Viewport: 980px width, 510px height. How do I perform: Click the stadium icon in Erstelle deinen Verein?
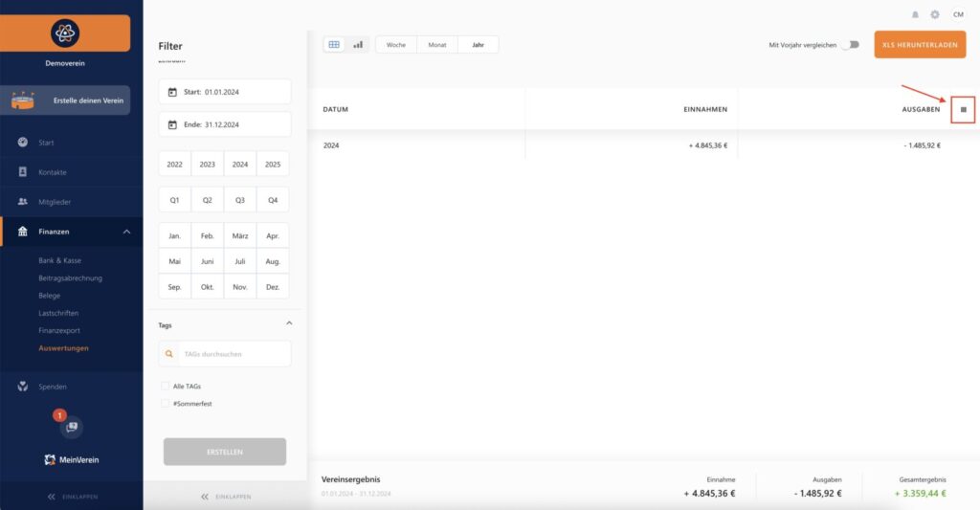tap(23, 100)
